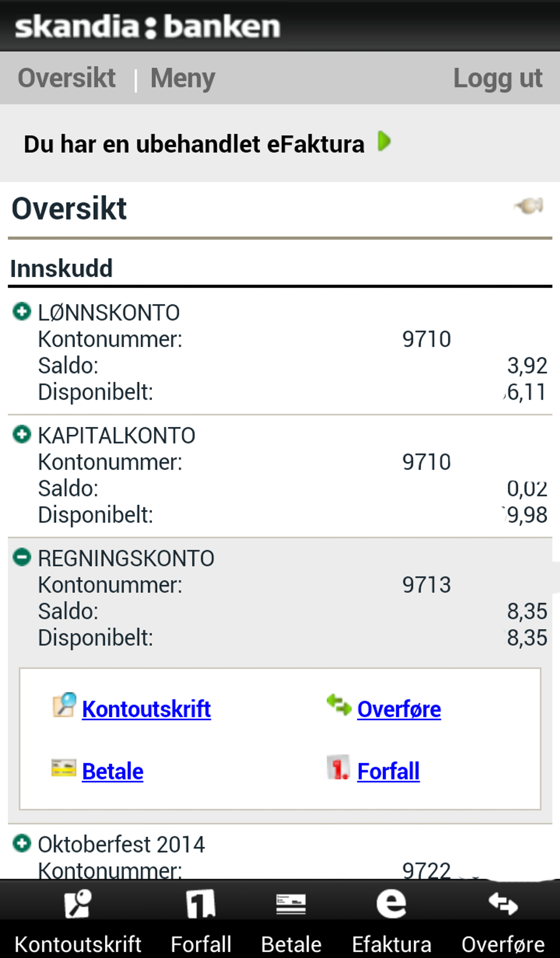This screenshot has height=958, width=560.
Task: Tap the yellow payment card icon
Action: (64, 768)
